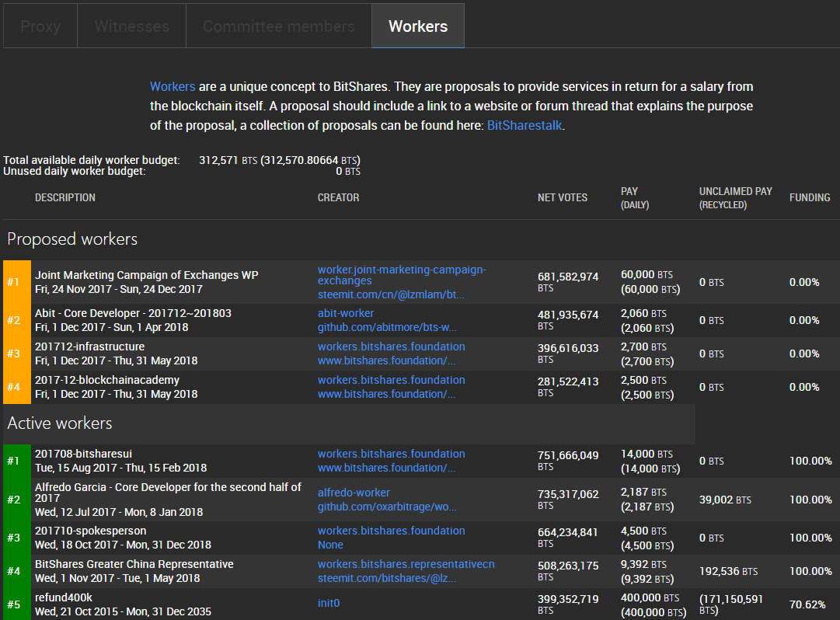Image resolution: width=840 pixels, height=620 pixels.
Task: Open the BitSharestalk link
Action: click(x=525, y=125)
